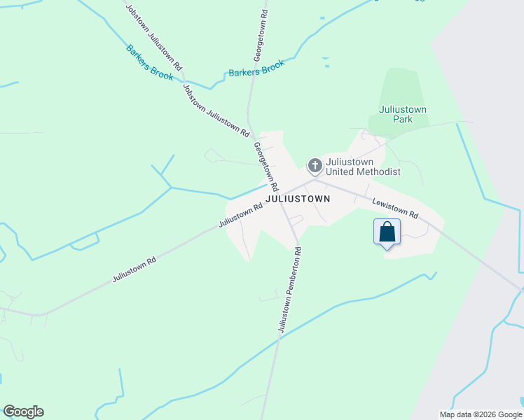Viewport: 524px width, 420px height.
Task: Click the intersection of Georgetown Rd and Juliustown Rd
Action: coord(279,195)
